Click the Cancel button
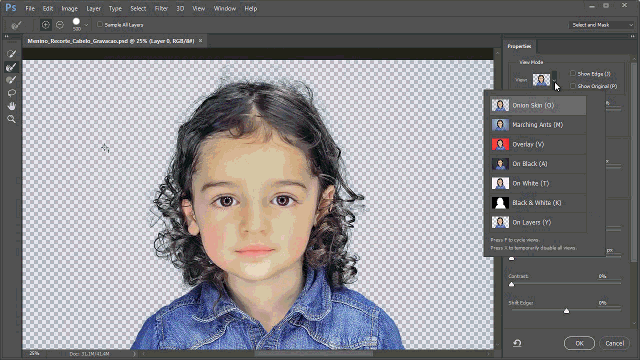640x360 pixels. pyautogui.click(x=614, y=343)
